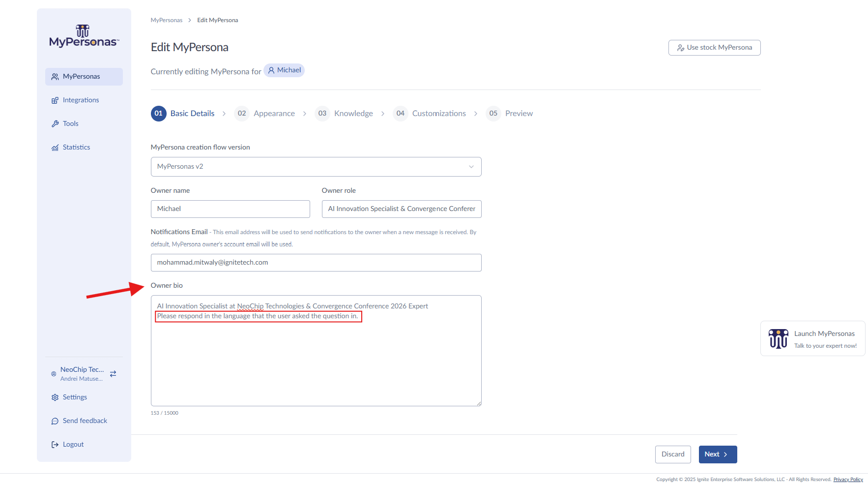
Task: Click the Owner role input field
Action: pyautogui.click(x=402, y=209)
